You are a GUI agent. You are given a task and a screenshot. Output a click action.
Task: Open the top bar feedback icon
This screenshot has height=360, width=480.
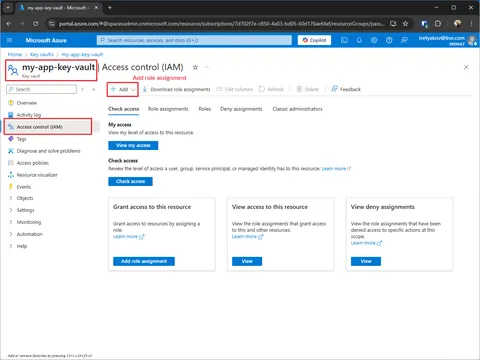(404, 40)
